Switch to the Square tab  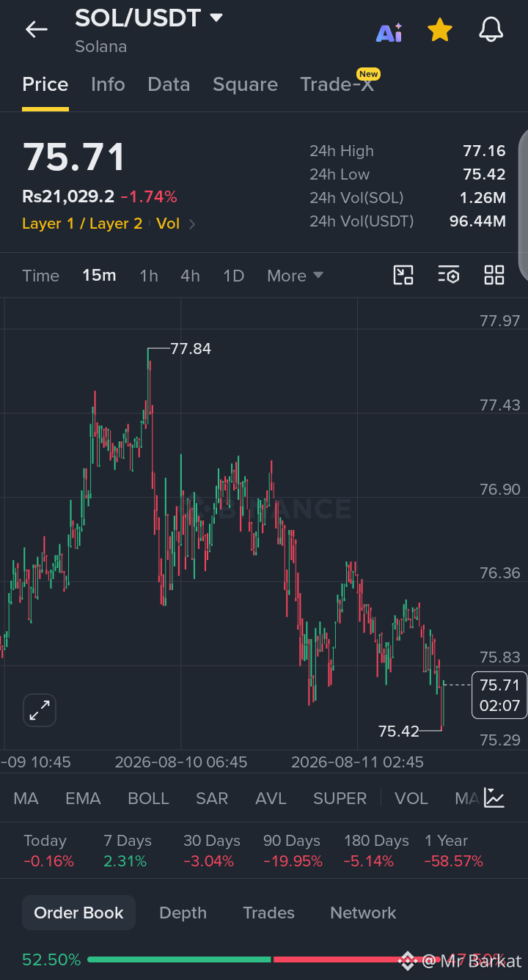click(245, 84)
